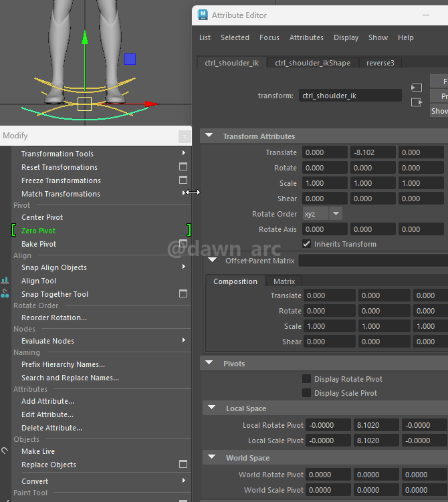Collapse the Transform Attributes section

click(x=209, y=136)
